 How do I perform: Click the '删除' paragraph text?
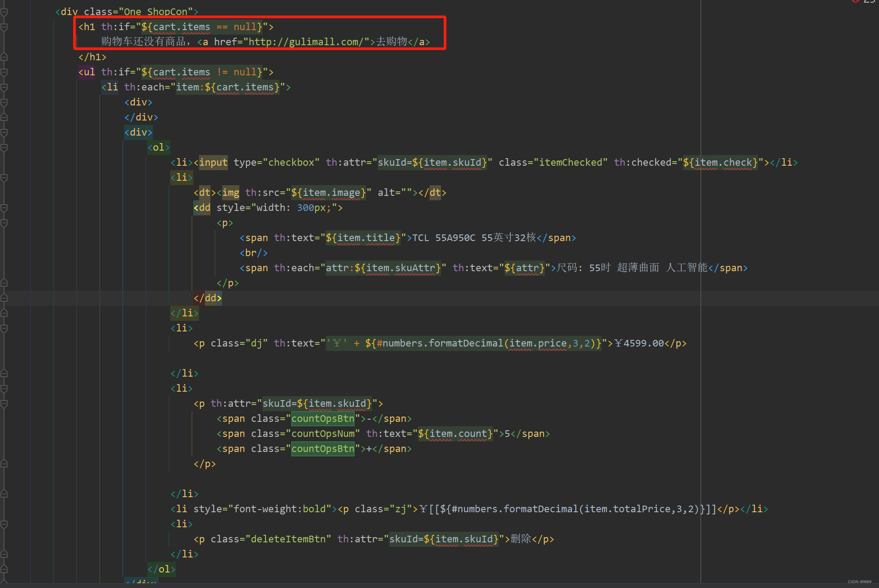click(521, 539)
